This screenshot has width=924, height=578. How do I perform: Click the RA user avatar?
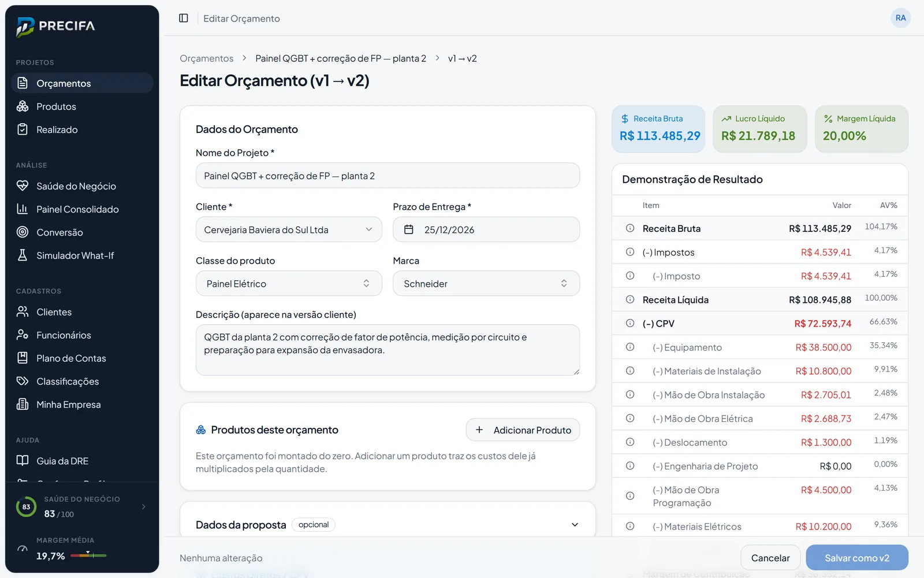pos(900,18)
